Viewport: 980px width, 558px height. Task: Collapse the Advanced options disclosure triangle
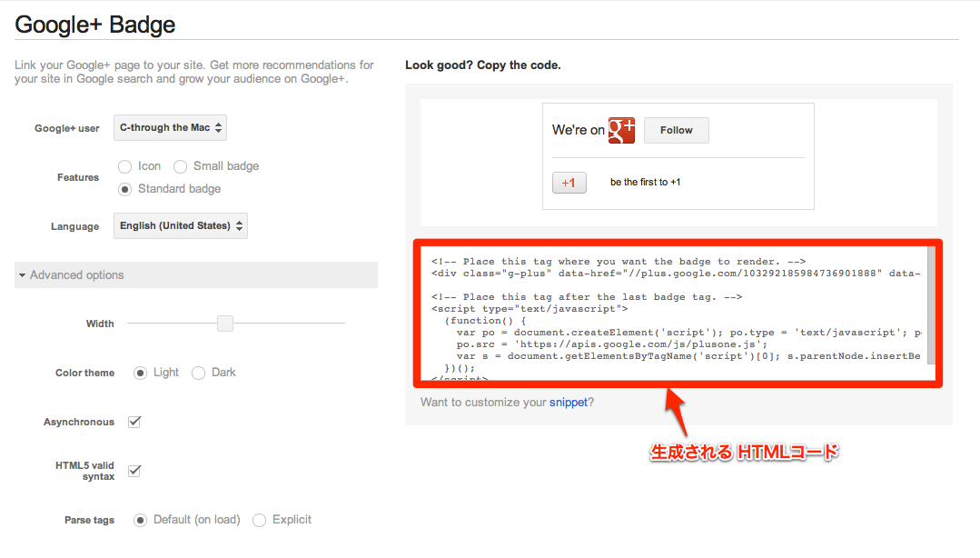[23, 275]
